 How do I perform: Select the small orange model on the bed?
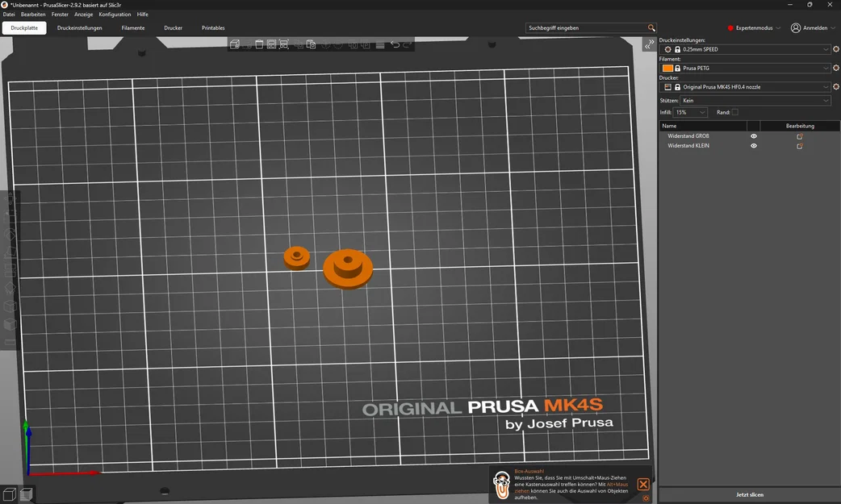click(x=296, y=258)
